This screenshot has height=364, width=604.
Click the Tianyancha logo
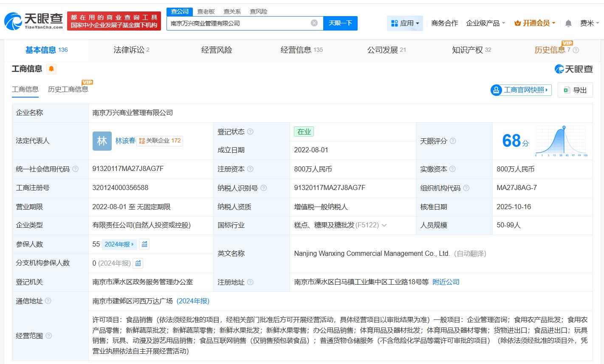[34, 21]
